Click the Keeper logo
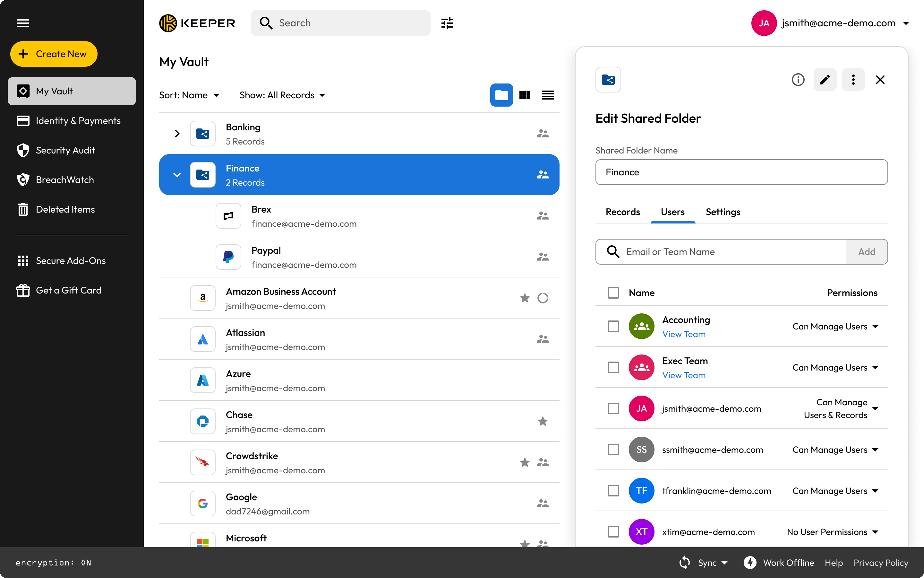The image size is (924, 578). [197, 23]
